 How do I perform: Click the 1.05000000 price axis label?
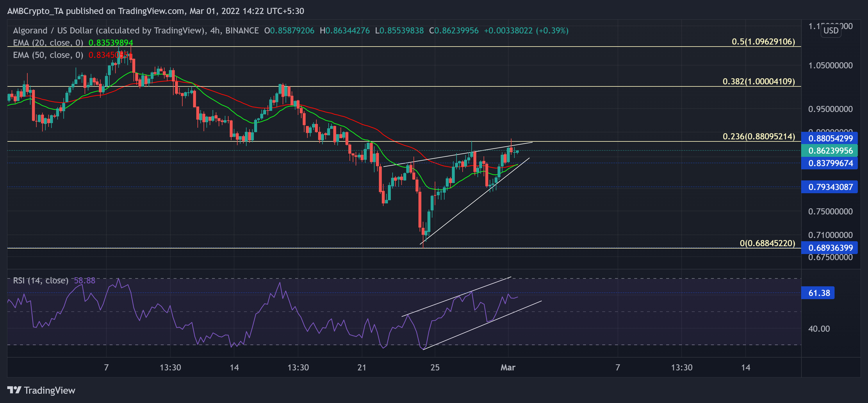830,65
